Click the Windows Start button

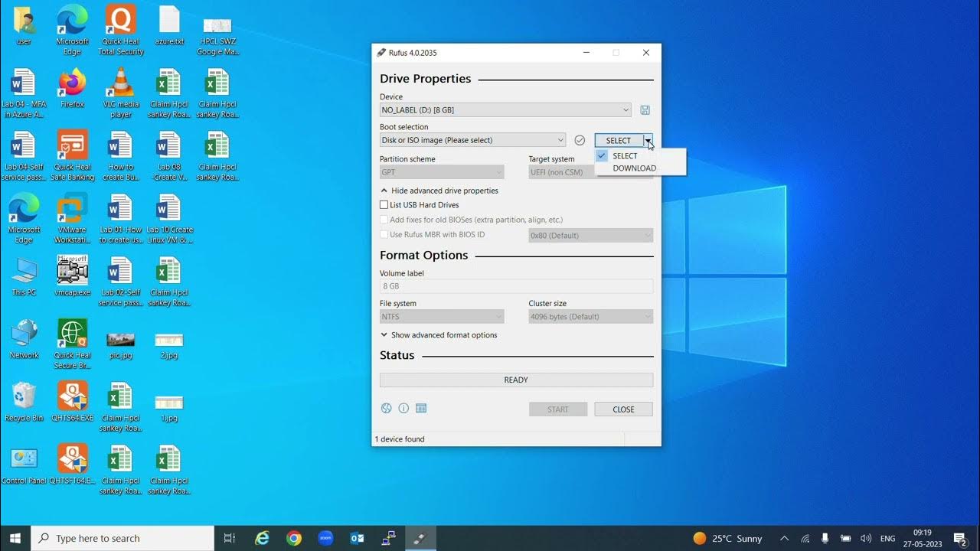[15, 539]
